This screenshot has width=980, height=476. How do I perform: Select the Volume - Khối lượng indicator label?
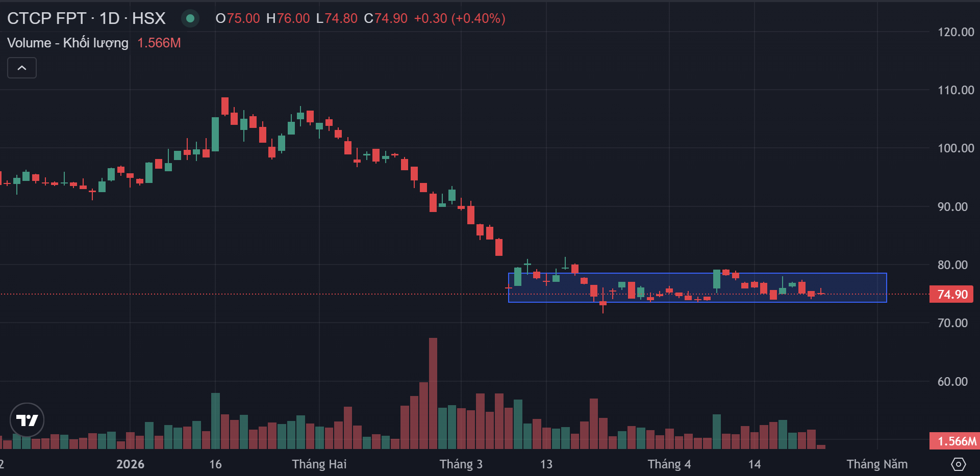68,43
